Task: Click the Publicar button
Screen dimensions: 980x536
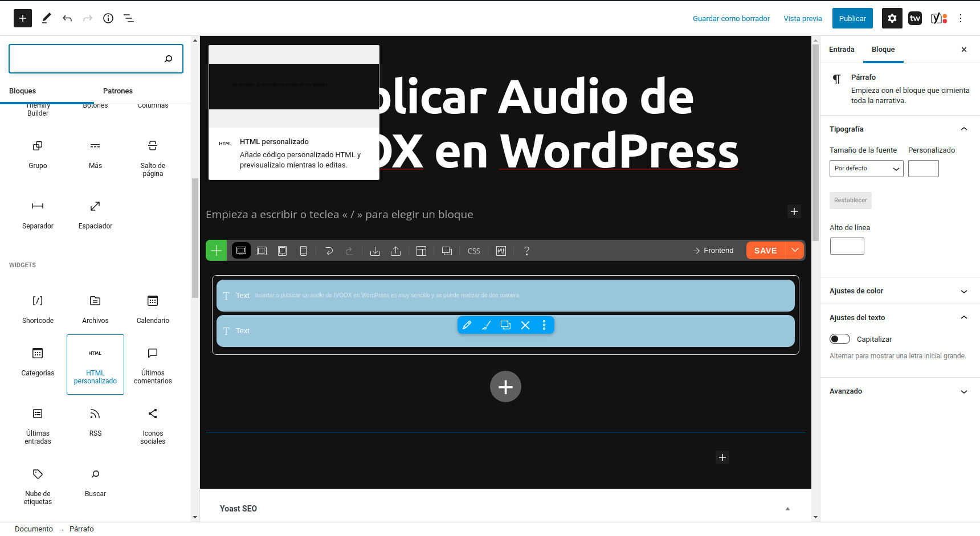Action: pyautogui.click(x=852, y=18)
